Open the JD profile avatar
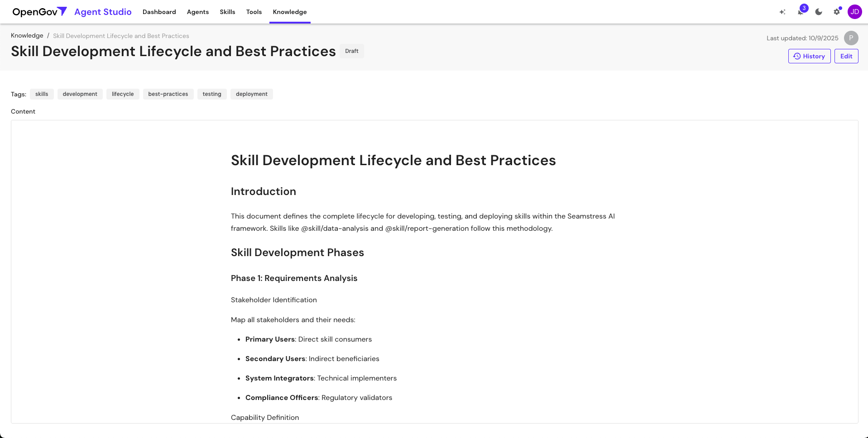 point(855,12)
